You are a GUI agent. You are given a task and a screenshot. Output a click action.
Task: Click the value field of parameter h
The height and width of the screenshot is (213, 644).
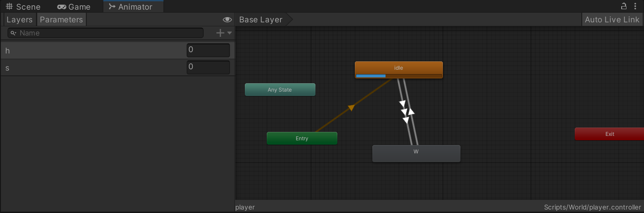tap(208, 50)
